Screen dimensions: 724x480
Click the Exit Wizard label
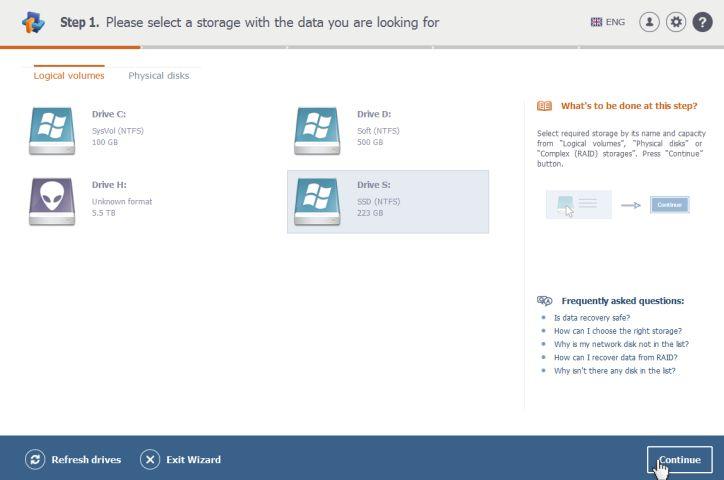tap(193, 460)
